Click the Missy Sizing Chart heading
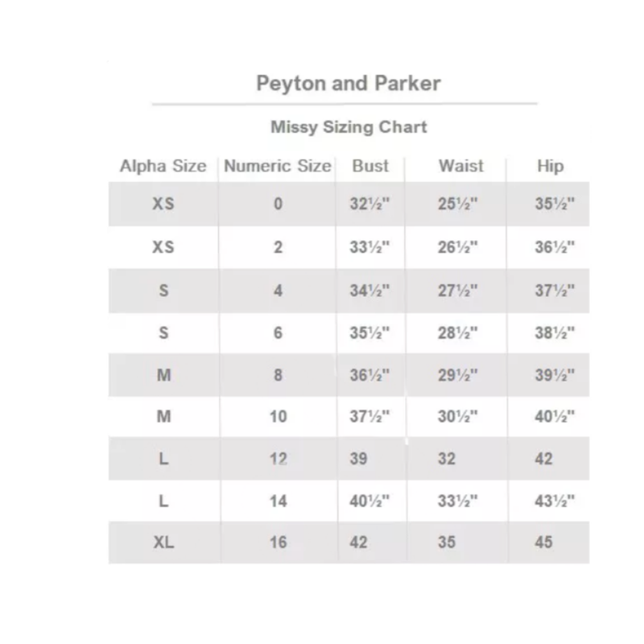Viewport: 644px width, 644px height. click(x=348, y=126)
